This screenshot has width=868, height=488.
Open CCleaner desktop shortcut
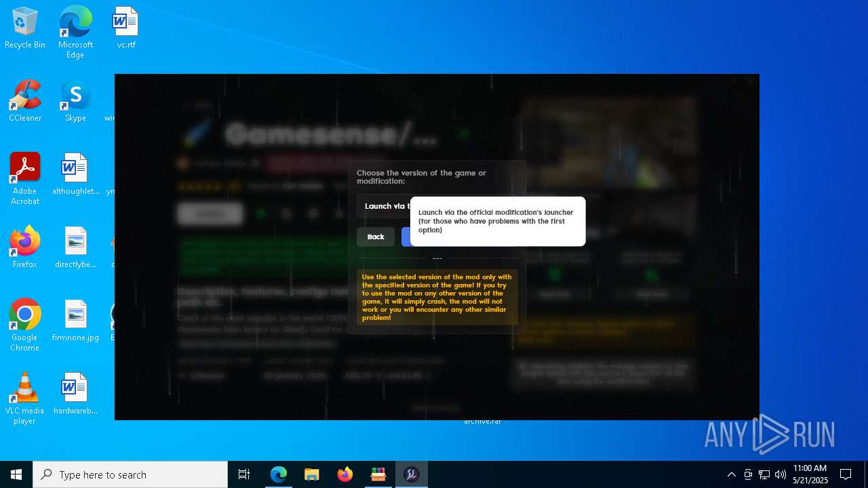point(25,102)
